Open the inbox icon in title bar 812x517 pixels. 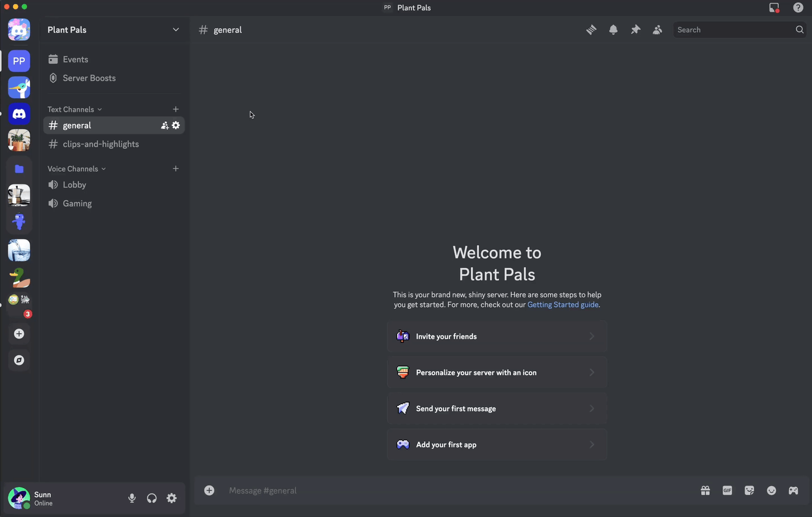click(774, 7)
